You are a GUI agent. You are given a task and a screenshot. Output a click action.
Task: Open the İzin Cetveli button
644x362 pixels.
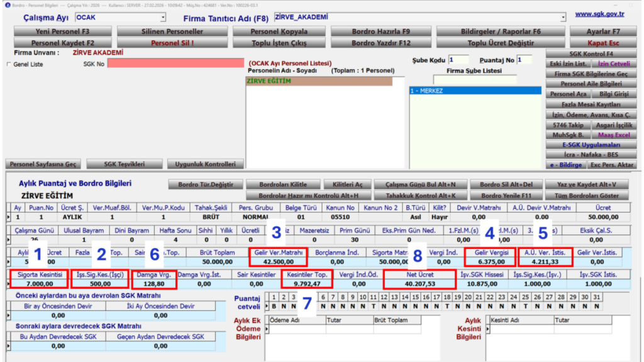[614, 63]
